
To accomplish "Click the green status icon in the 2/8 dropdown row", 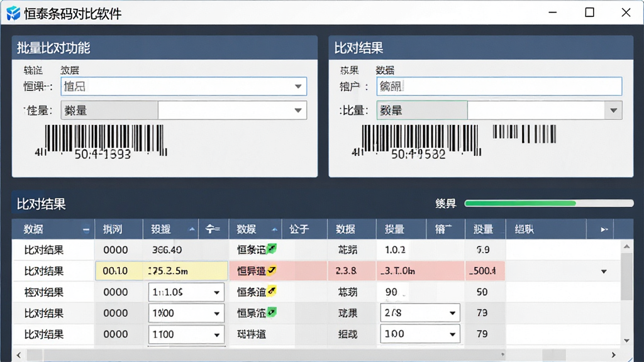I will click(x=272, y=313).
